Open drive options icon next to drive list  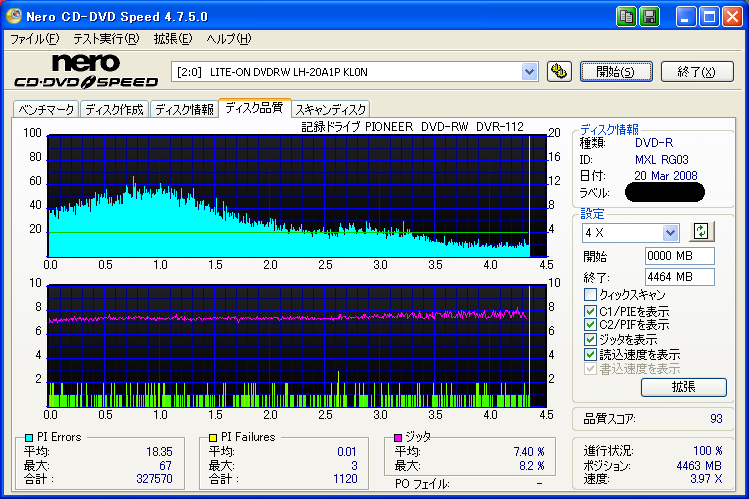(x=559, y=72)
